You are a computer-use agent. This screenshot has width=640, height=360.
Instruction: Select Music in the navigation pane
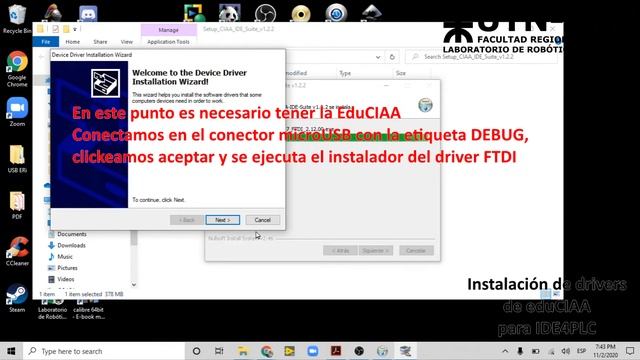65,257
